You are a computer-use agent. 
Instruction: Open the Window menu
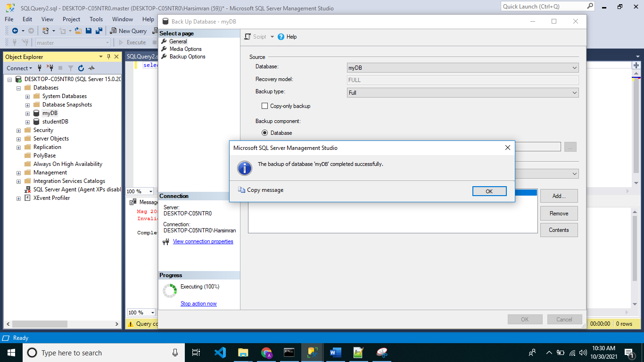(123, 19)
